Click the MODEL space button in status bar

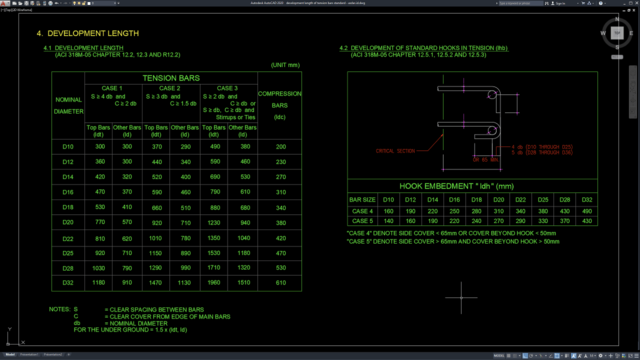point(499,356)
